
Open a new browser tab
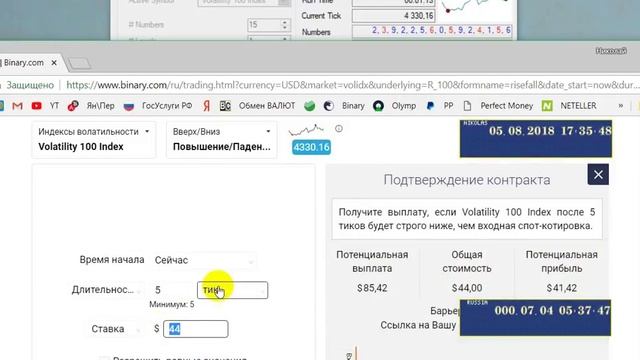[x=79, y=63]
